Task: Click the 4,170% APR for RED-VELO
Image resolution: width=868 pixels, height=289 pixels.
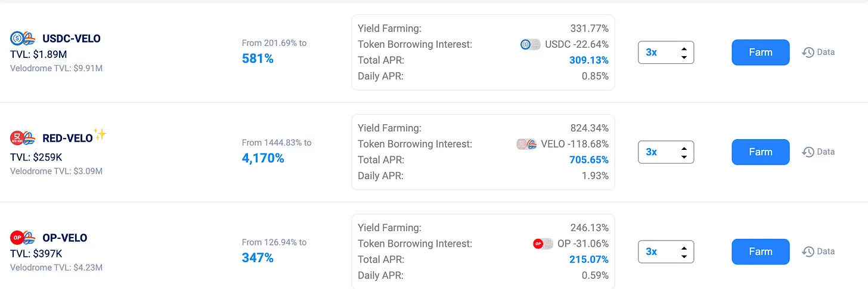Action: [x=263, y=158]
